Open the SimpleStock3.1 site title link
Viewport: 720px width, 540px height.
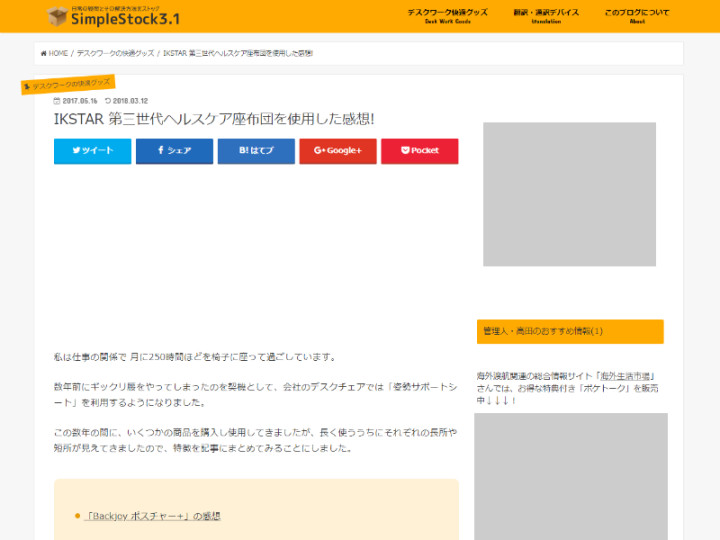pyautogui.click(x=125, y=18)
